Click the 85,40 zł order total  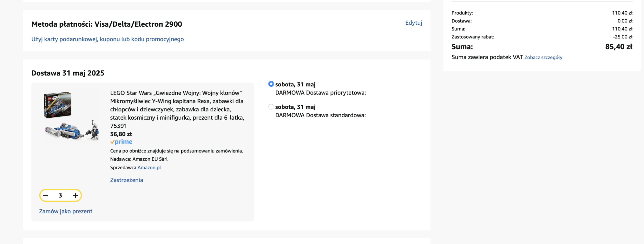(619, 47)
